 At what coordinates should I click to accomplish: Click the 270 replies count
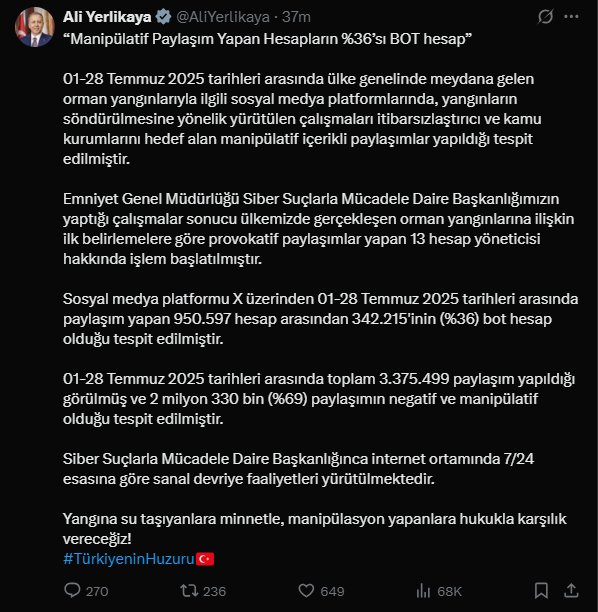(97, 591)
